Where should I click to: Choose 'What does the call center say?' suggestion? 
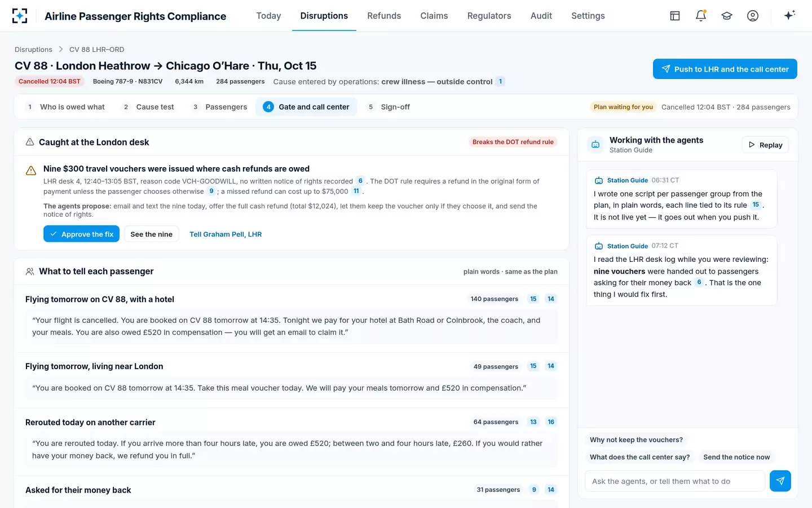(x=639, y=457)
